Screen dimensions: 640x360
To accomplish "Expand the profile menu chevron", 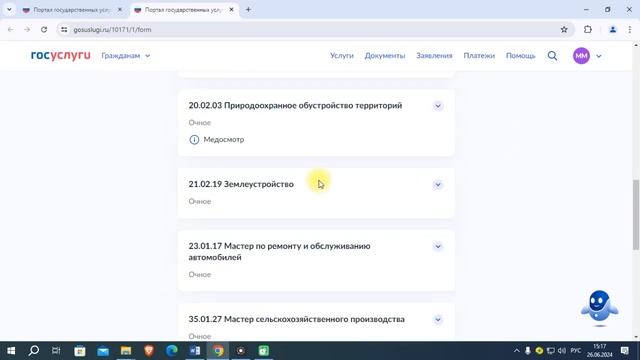I will 599,56.
